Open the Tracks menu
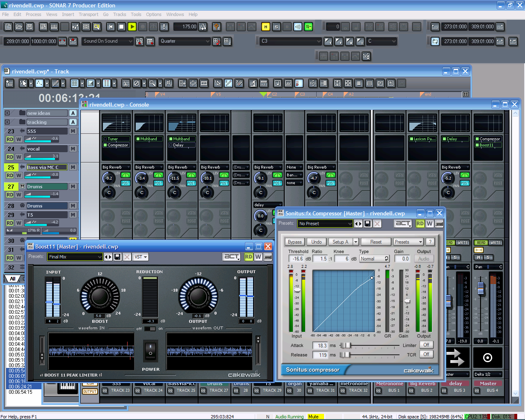This screenshot has width=525, height=420. pyautogui.click(x=119, y=14)
